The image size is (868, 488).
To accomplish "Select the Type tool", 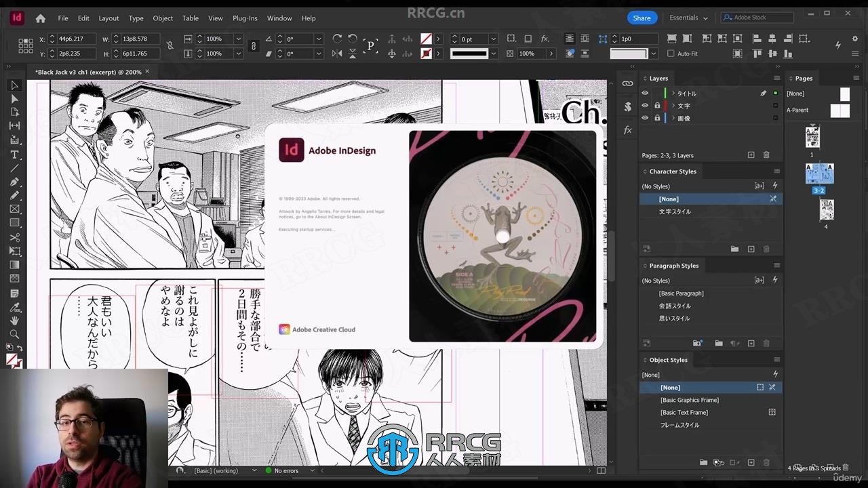I will pos(14,155).
